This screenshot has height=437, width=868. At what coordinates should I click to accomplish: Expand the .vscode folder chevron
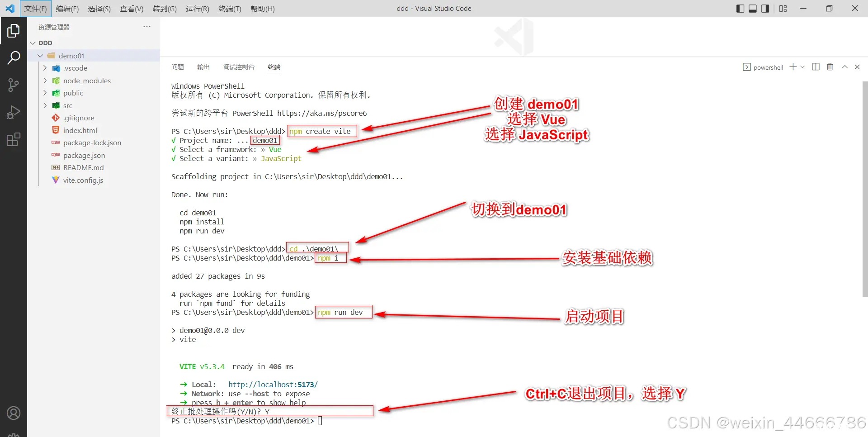[x=45, y=68]
